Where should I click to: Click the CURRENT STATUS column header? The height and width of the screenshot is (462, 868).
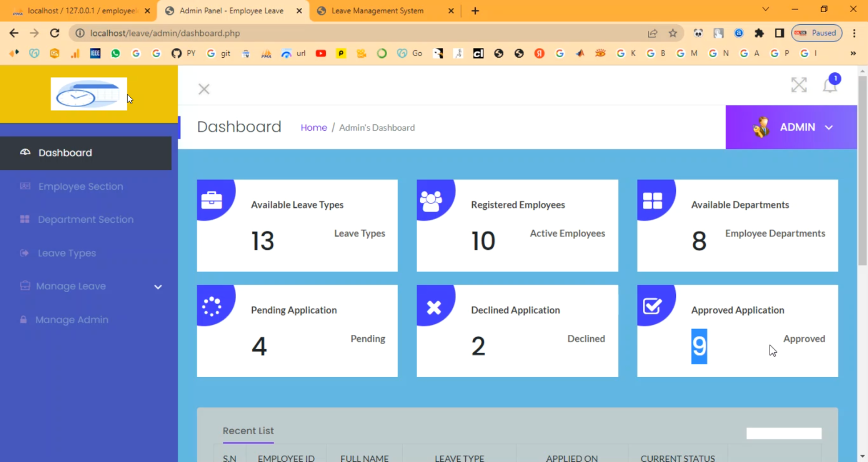click(x=678, y=458)
